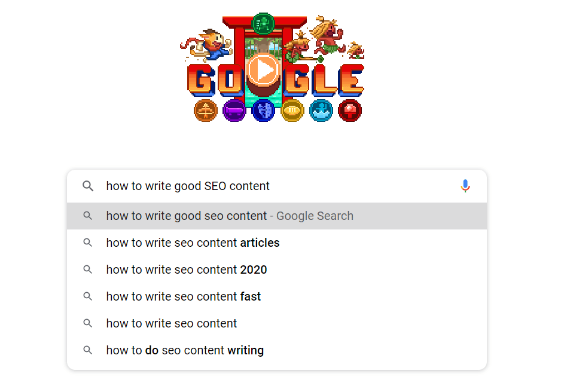
Task: Select the purple skateboarding medal icon
Action: (234, 111)
